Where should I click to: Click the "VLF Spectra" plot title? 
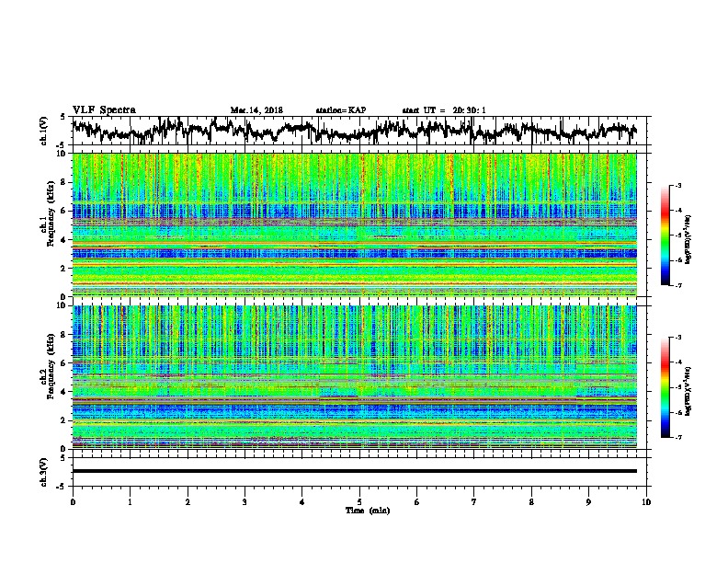pos(104,110)
